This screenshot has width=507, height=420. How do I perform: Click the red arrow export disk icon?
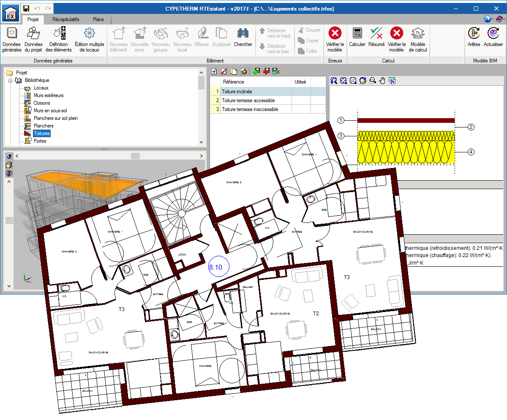tap(266, 71)
